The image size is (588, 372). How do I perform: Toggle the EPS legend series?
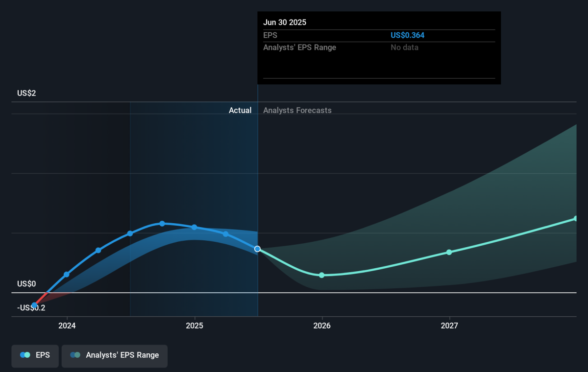coord(35,355)
